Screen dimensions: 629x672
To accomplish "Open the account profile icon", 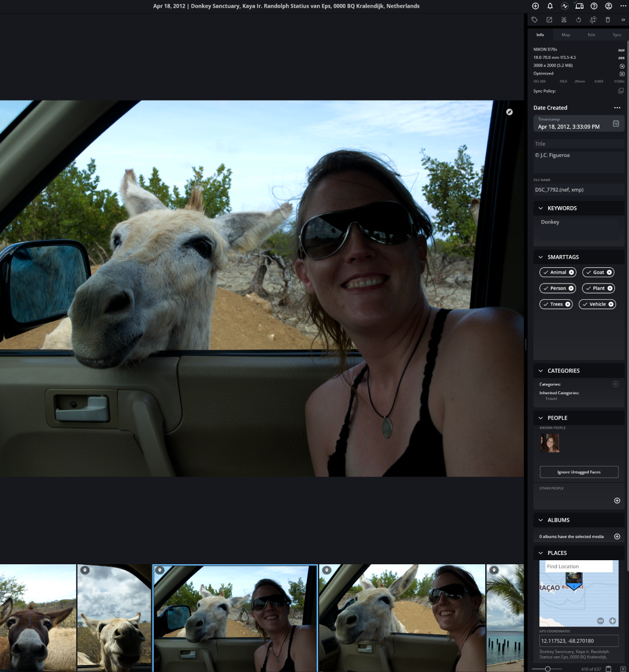I will click(x=609, y=6).
